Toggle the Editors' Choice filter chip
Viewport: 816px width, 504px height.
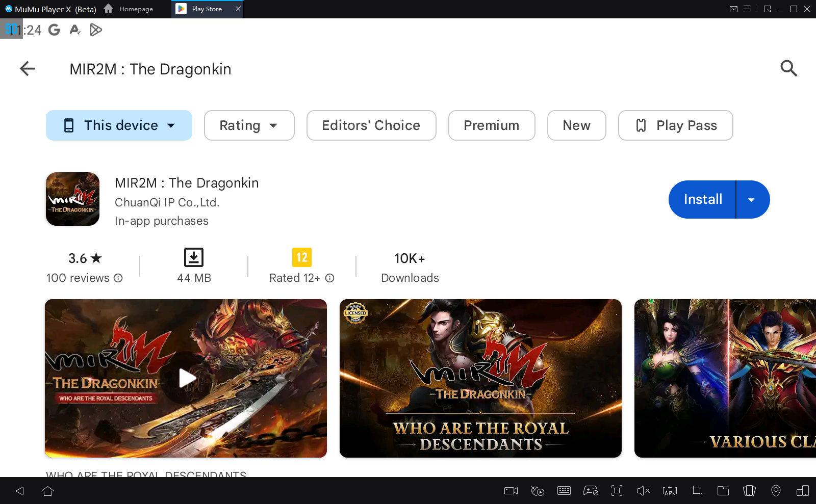(x=371, y=125)
